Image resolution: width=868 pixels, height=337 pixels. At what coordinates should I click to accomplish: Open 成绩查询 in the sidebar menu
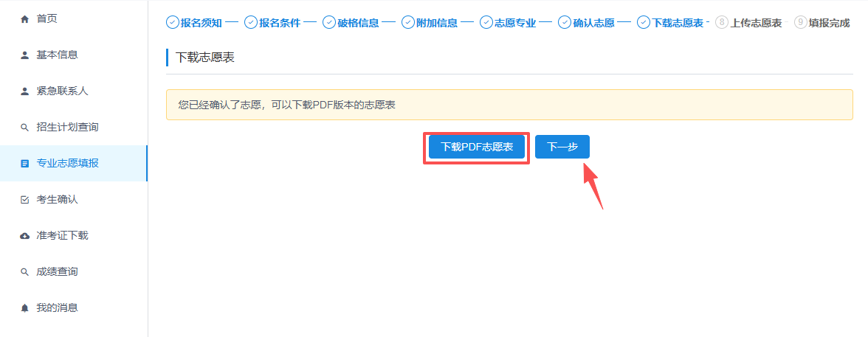click(x=57, y=272)
